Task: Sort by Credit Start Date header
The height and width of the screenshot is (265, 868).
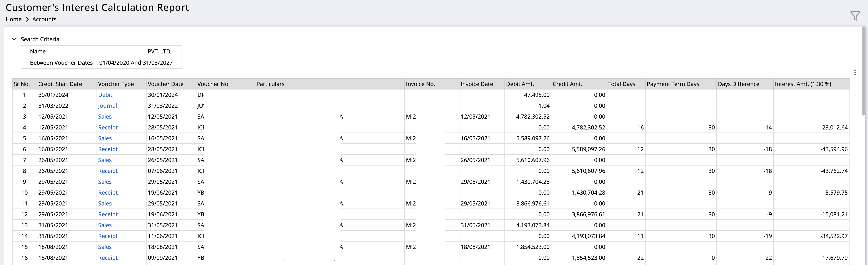Action: (x=67, y=84)
